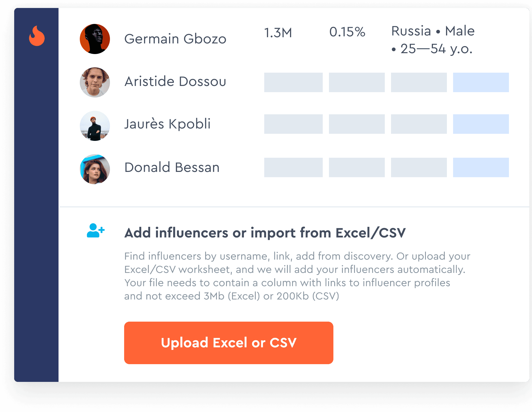Click the 0.15% engagement rate value
The height and width of the screenshot is (412, 532).
(x=348, y=32)
